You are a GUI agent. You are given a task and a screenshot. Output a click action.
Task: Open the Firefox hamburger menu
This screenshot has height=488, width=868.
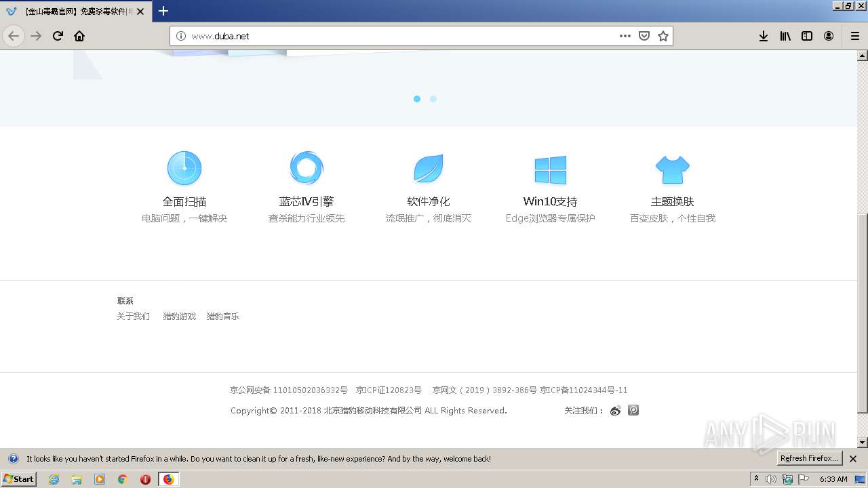click(855, 36)
